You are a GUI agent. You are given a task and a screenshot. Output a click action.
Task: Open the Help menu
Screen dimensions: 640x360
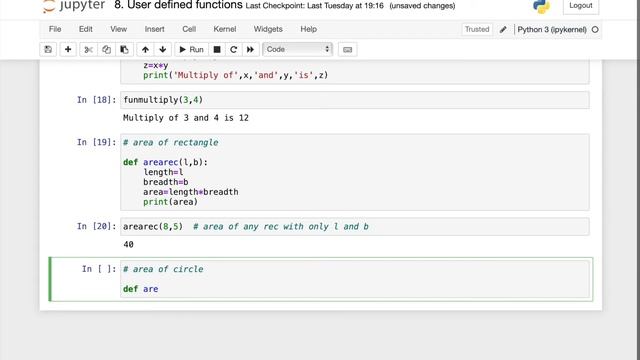(308, 29)
